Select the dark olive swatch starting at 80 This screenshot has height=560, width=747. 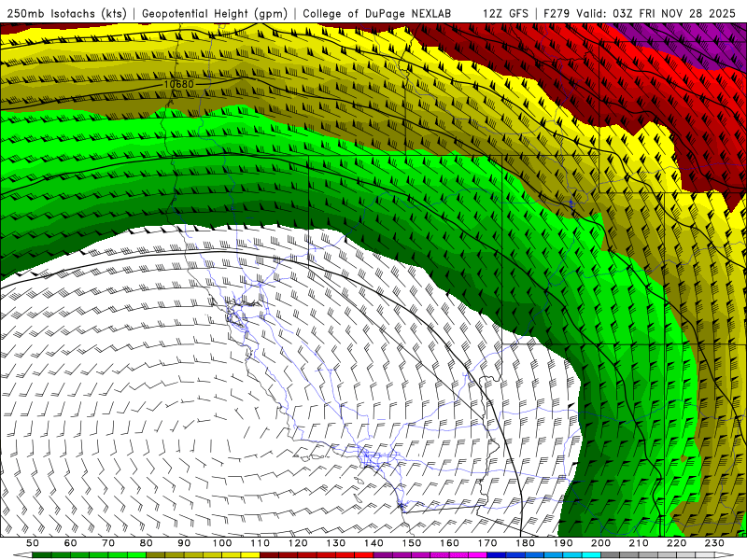point(155,555)
